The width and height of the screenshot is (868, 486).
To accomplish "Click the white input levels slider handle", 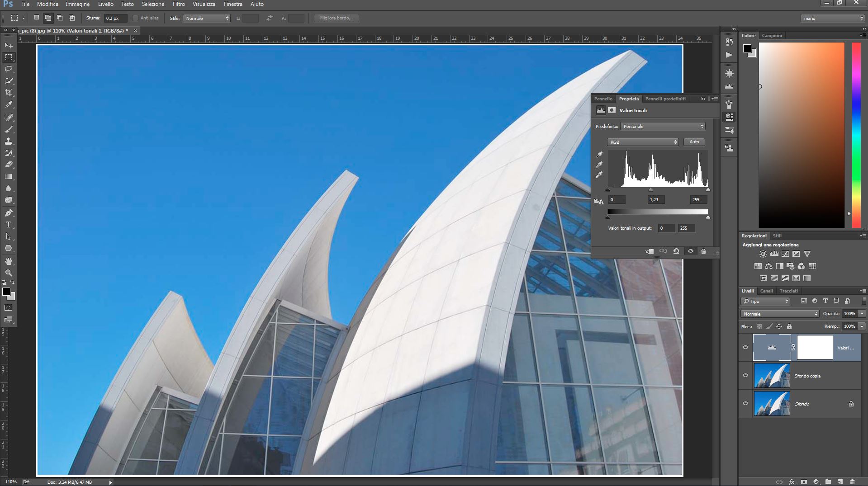I will point(708,190).
